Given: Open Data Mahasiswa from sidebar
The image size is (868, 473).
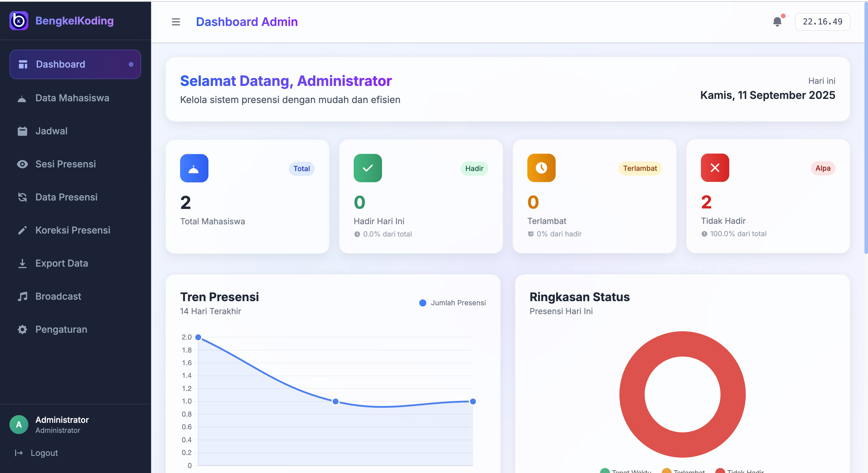Looking at the screenshot, I should pos(72,98).
